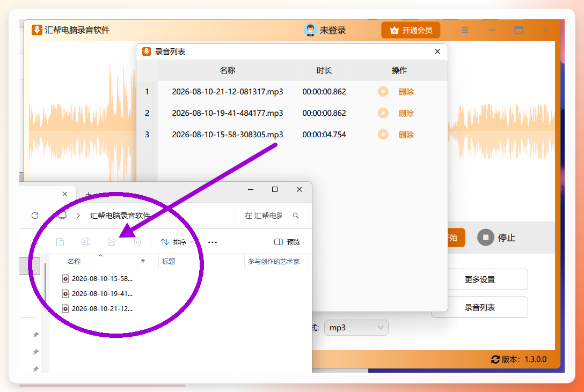Play recording 2026-08-10-15-58-308305.mp3
The width and height of the screenshot is (584, 392).
point(383,134)
